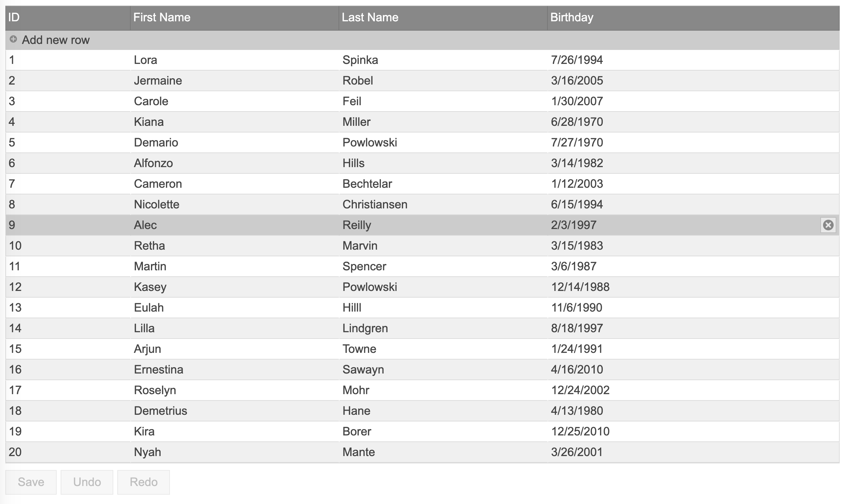Viewport: 845px width, 504px height.
Task: Click the Undo button
Action: coord(87,482)
